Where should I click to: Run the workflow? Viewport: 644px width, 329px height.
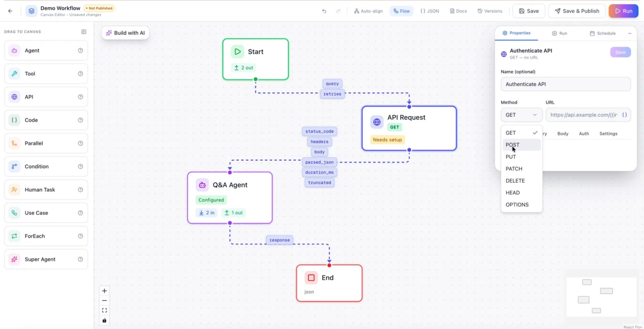623,11
